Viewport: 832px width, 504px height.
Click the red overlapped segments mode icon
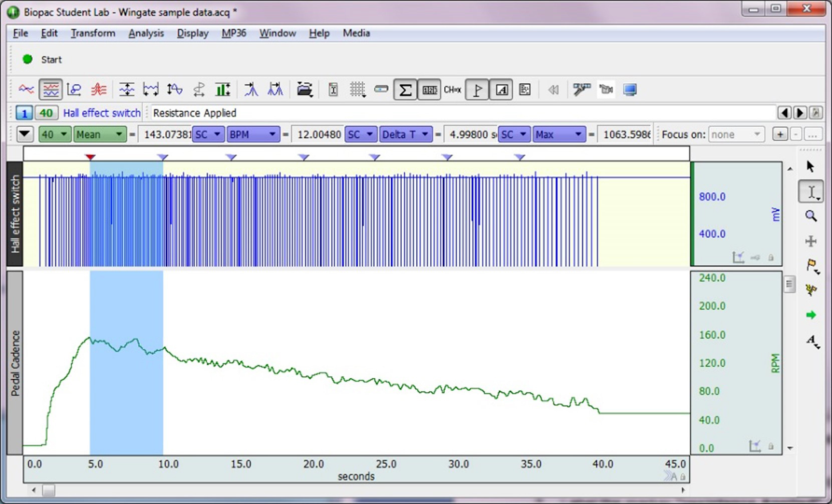pos(99,90)
